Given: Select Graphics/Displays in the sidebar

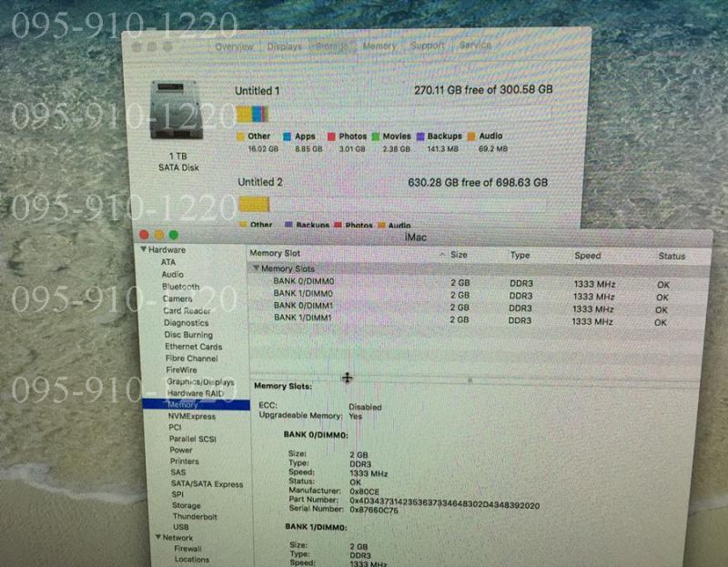Looking at the screenshot, I should coord(200,381).
